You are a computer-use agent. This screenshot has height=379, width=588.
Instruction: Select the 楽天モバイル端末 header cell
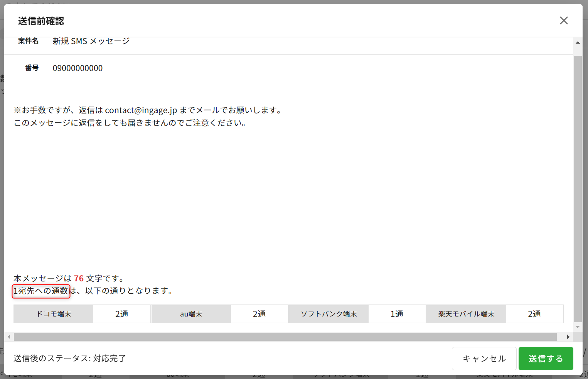(466, 314)
